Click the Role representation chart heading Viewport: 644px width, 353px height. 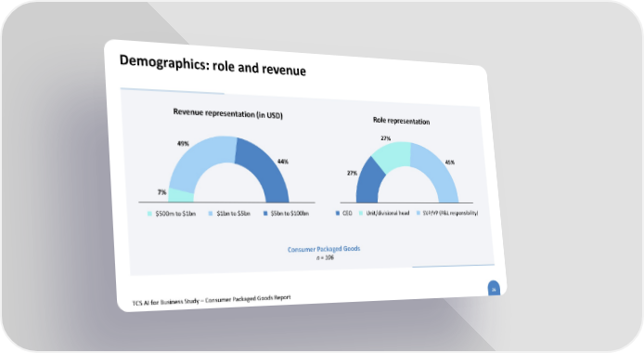coord(401,121)
